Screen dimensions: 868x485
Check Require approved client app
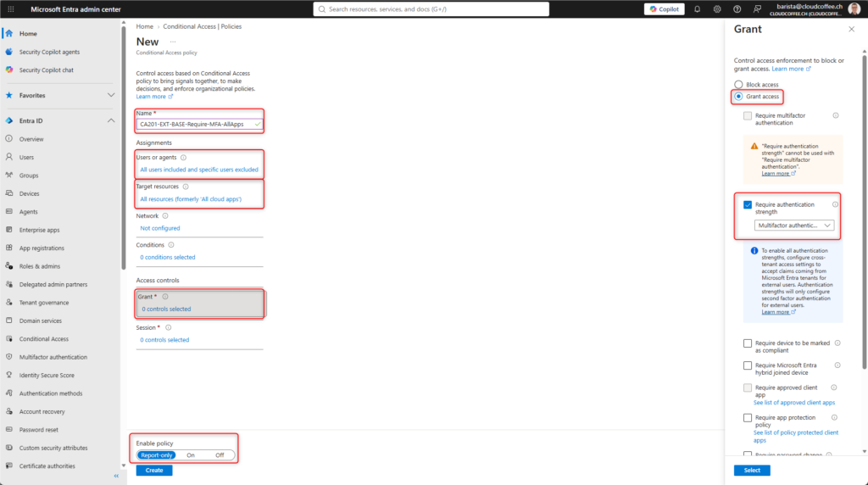[748, 387]
